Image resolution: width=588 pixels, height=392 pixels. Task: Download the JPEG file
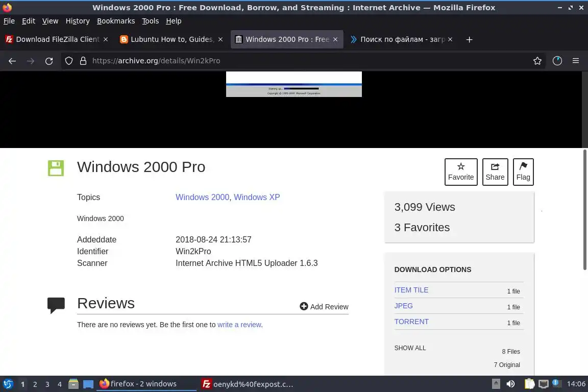tap(404, 306)
